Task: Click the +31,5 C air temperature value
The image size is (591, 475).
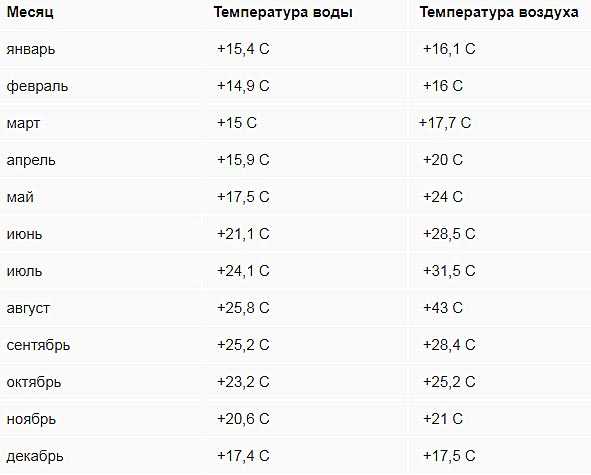Action: (x=449, y=271)
